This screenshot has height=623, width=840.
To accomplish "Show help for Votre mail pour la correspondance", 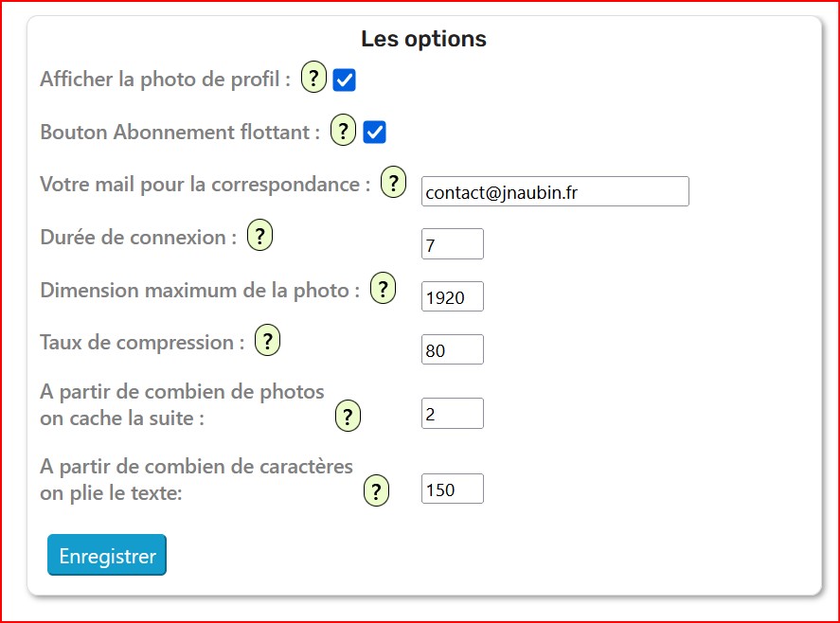I will pyautogui.click(x=393, y=182).
